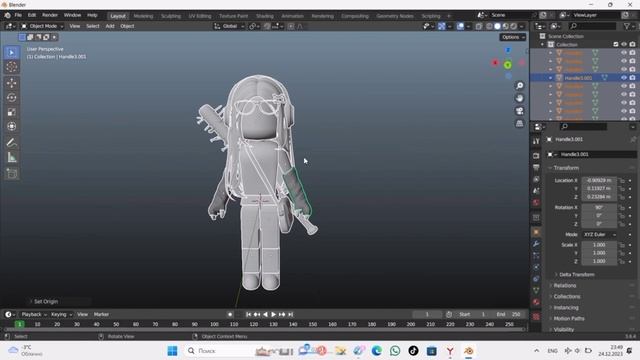Viewport: 640px width, 360px height.
Task: Select the Measure tool
Action: [x=11, y=157]
